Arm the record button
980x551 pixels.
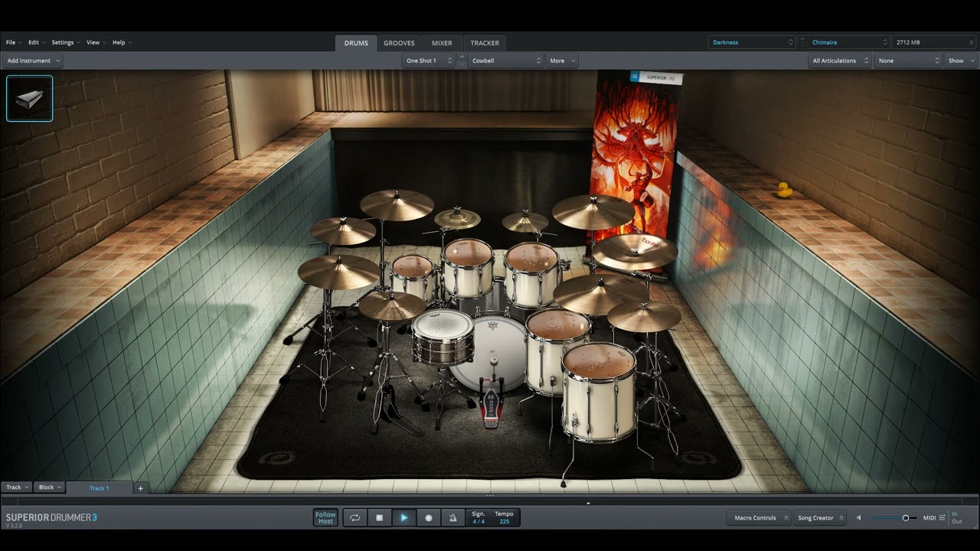429,518
